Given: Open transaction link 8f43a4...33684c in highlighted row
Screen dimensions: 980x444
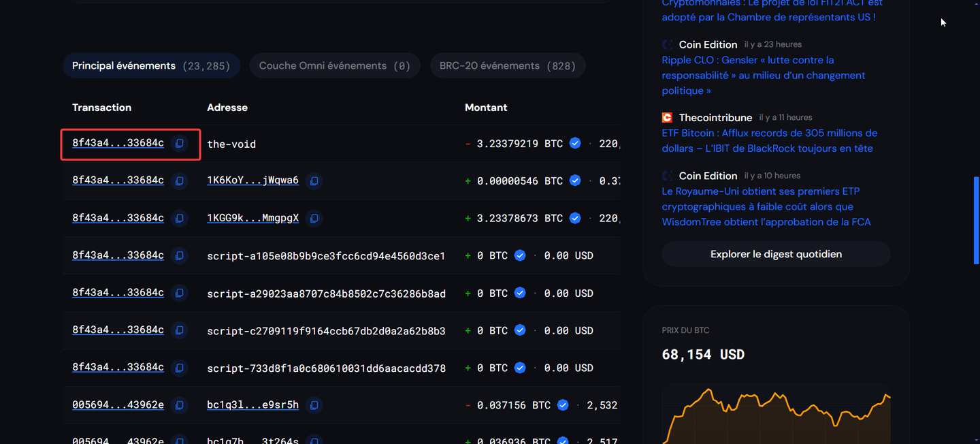Looking at the screenshot, I should (118, 144).
